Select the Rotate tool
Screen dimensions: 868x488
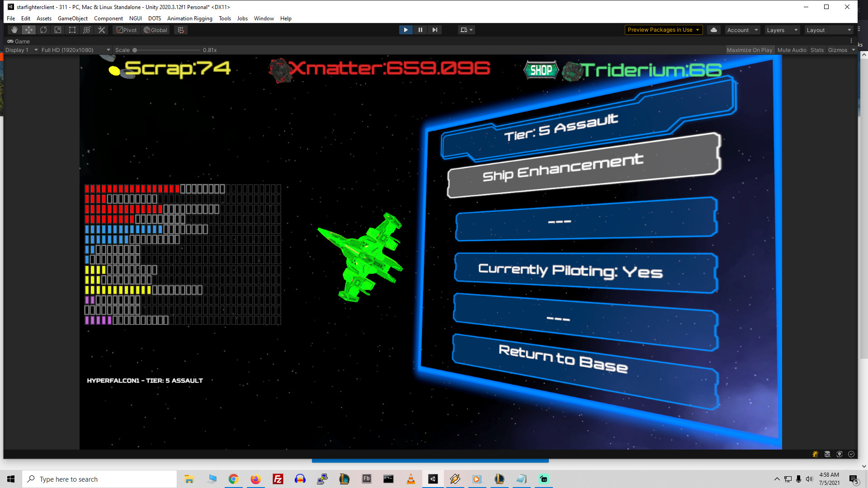pos(43,30)
